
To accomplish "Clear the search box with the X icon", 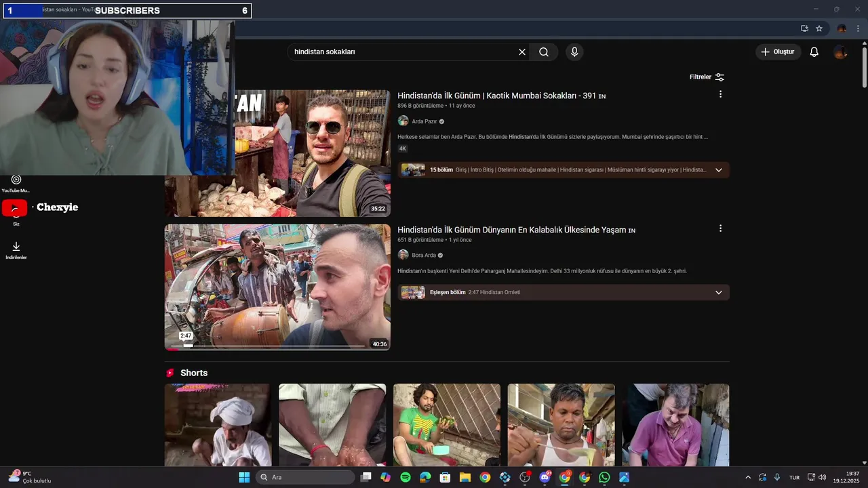I will 522,52.
